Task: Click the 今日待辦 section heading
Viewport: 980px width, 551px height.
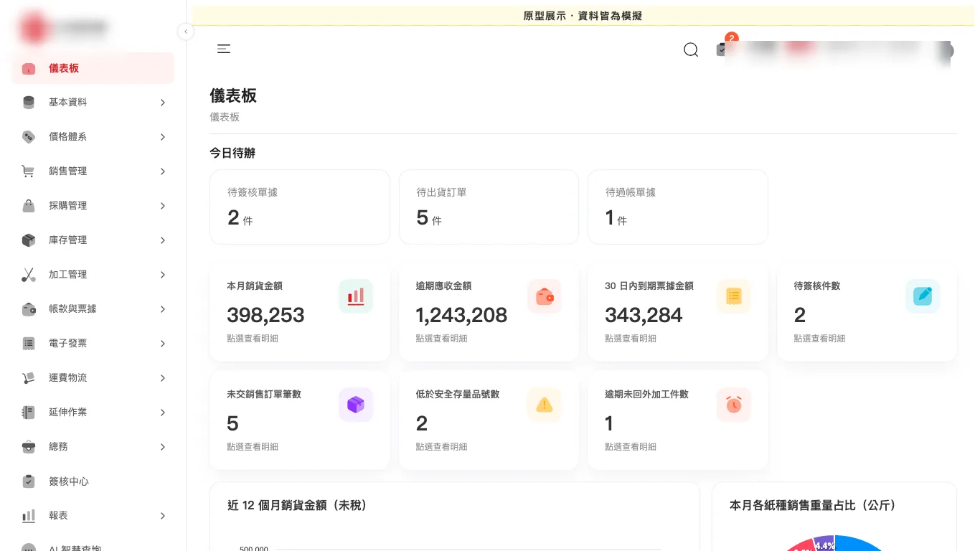Action: [x=232, y=153]
